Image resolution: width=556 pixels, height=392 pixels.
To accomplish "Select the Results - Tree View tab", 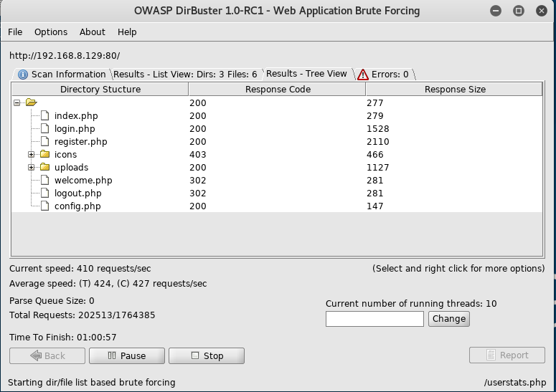I will tap(306, 74).
